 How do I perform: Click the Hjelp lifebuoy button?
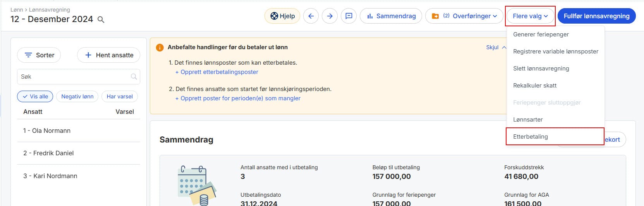[282, 16]
